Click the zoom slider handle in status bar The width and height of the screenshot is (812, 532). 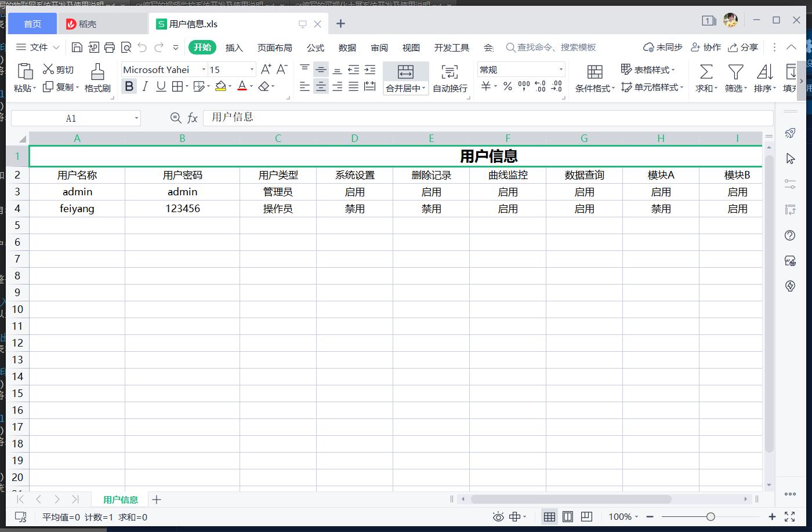[x=710, y=517]
